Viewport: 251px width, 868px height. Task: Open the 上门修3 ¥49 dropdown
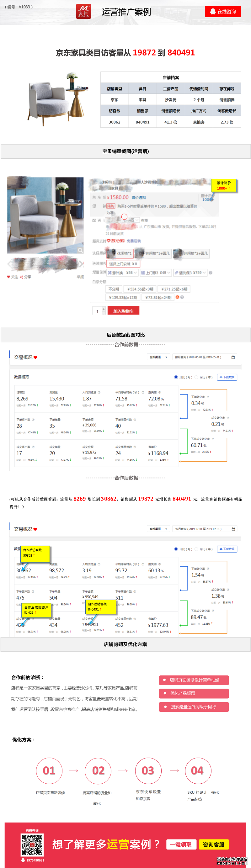coord(156,273)
